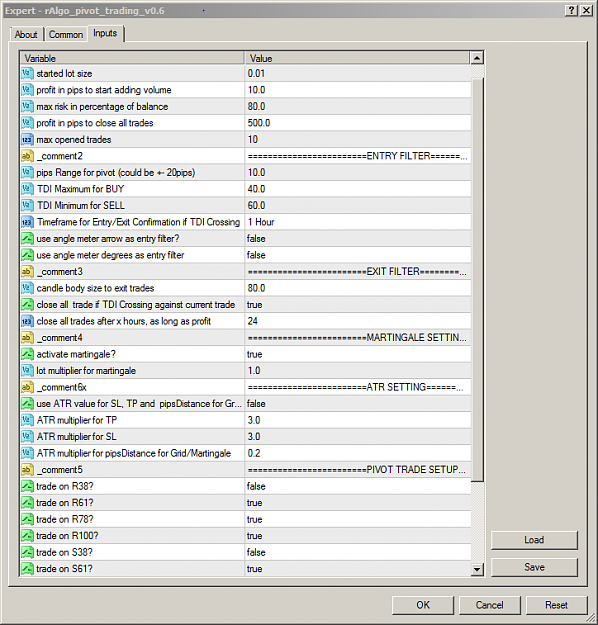Click the icon beside 'ATR multiplier for pipsDistance'

click(27, 453)
